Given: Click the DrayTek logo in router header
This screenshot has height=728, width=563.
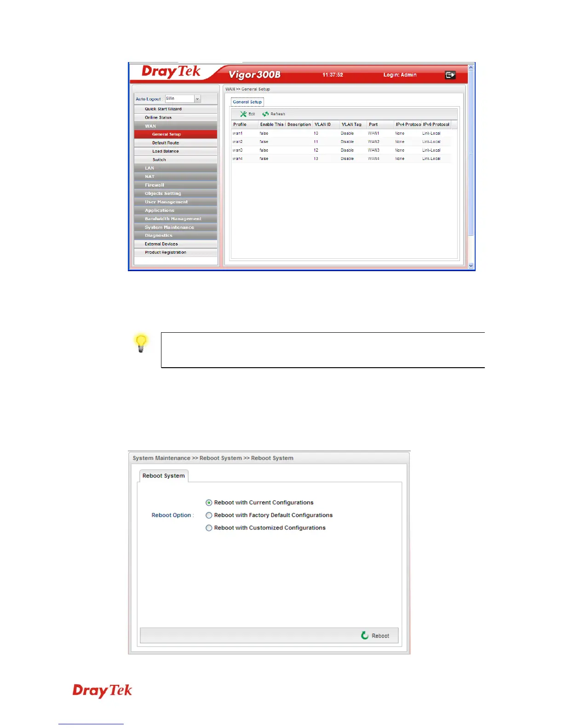Looking at the screenshot, I should pyautogui.click(x=171, y=72).
